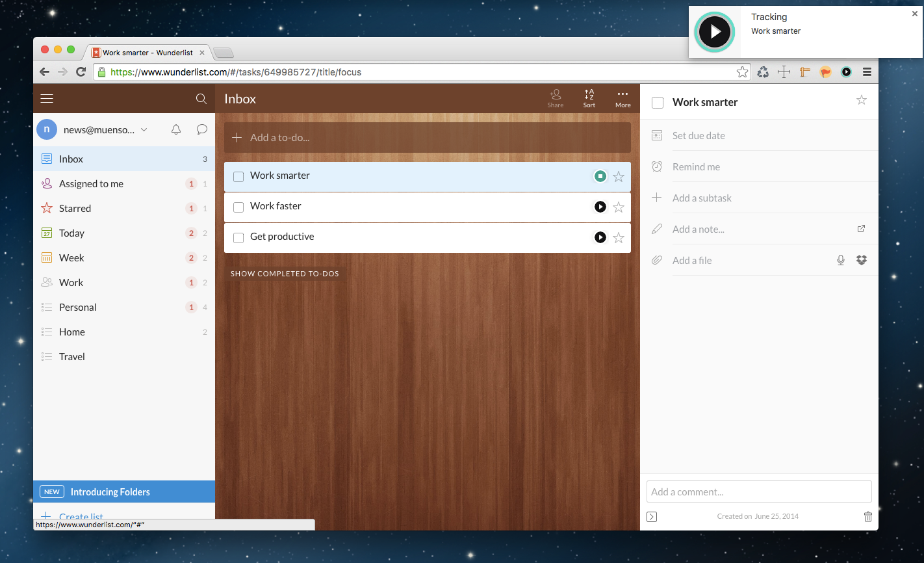Check off the Work faster task
924x563 pixels.
[238, 207]
